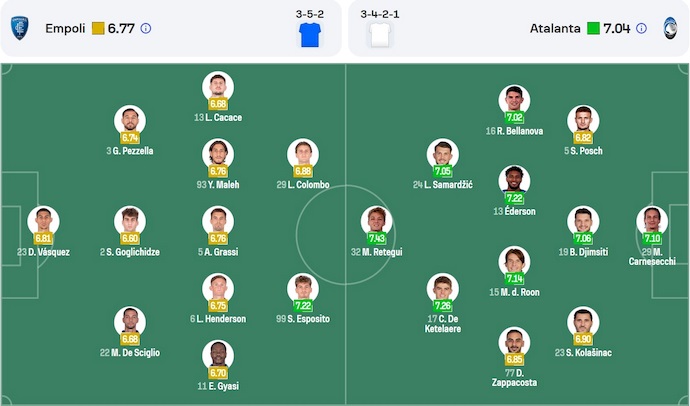Click the Empoli club crest icon
Image resolution: width=690 pixels, height=406 pixels.
(20, 28)
